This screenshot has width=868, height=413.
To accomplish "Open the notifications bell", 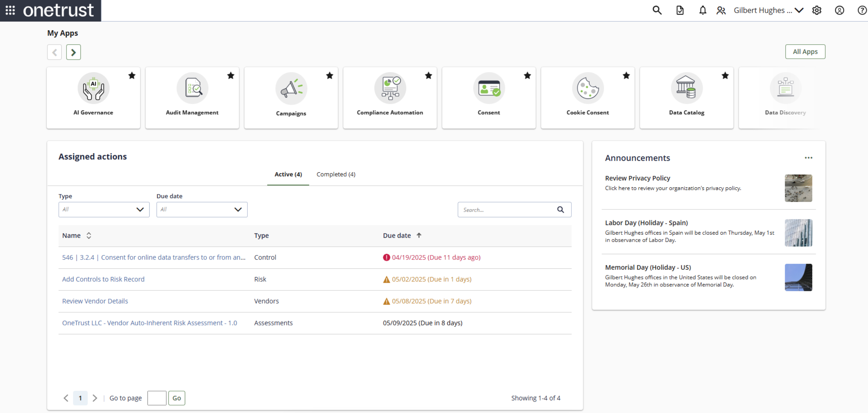I will click(x=702, y=10).
